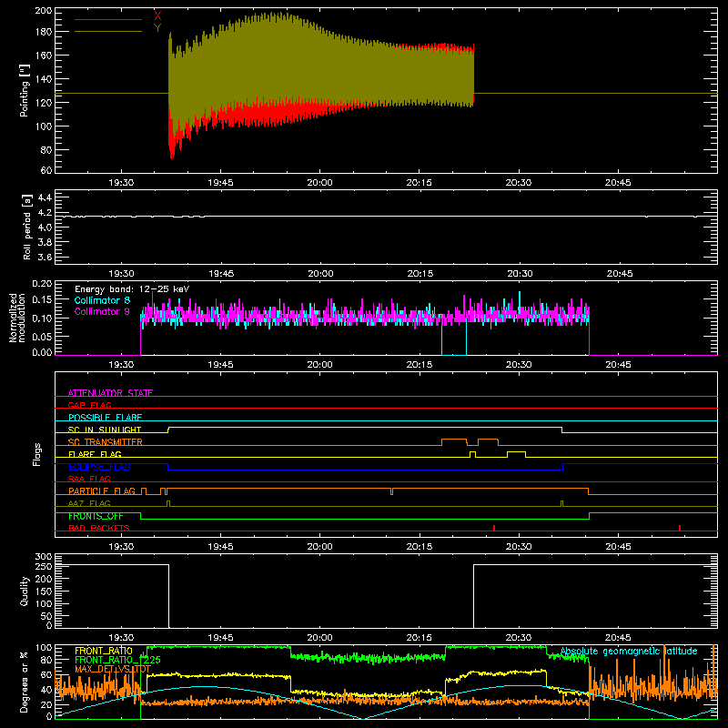Click 'Absolute geomagnetic latitude' legend label

click(x=629, y=651)
